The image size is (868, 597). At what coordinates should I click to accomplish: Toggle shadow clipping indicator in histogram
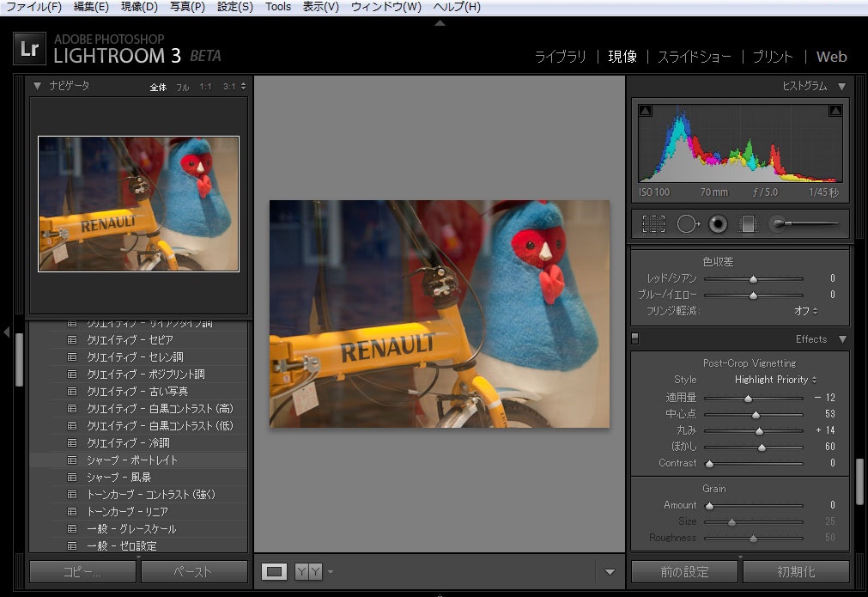click(x=646, y=111)
